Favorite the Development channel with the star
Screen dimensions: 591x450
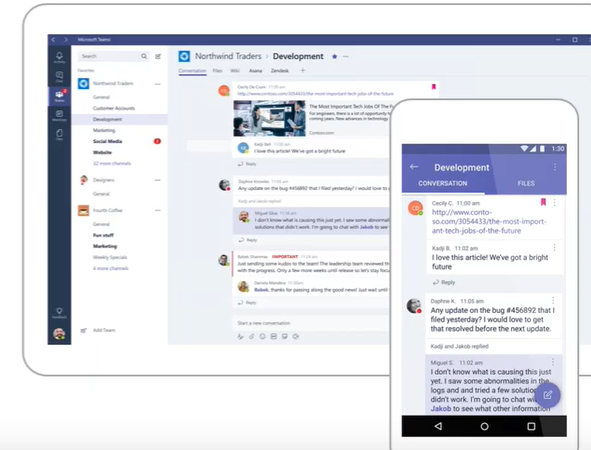coord(334,57)
